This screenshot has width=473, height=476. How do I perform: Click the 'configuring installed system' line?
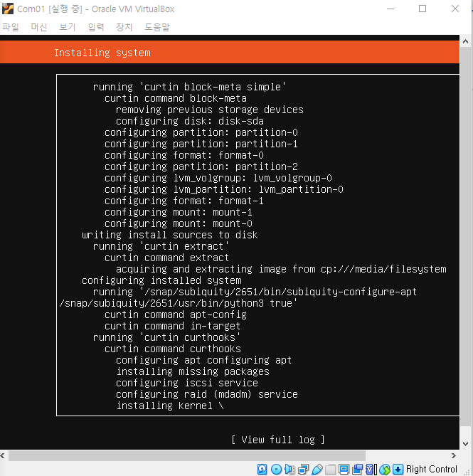(x=161, y=280)
